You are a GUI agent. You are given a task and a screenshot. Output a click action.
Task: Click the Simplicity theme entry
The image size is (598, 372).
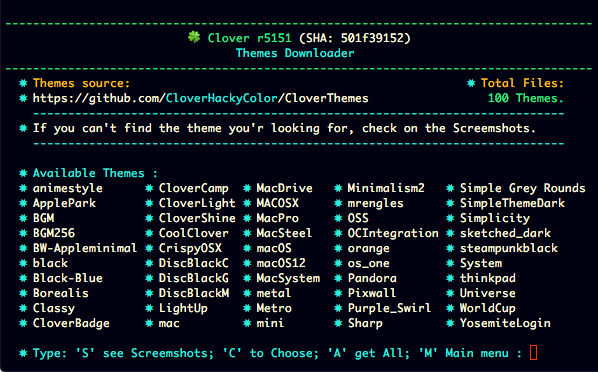click(x=495, y=218)
